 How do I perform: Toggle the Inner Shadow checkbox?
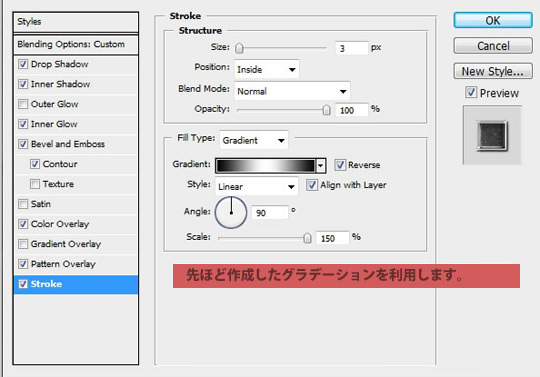(x=23, y=84)
